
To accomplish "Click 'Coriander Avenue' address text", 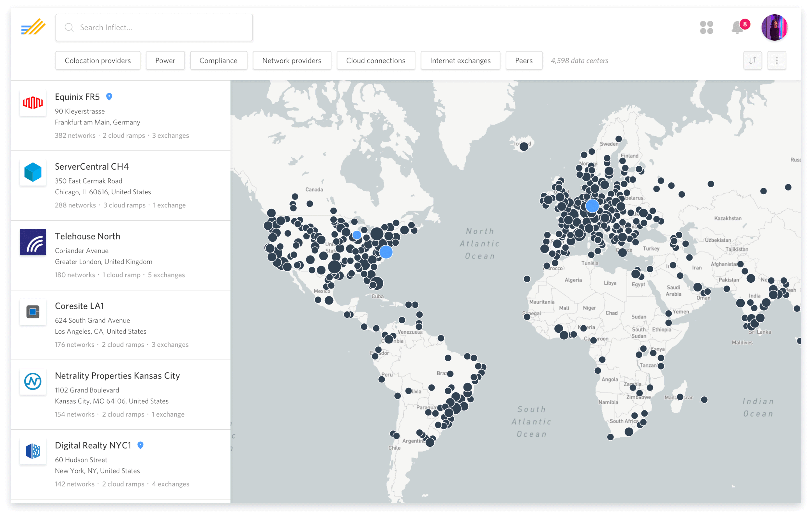I will tap(82, 251).
